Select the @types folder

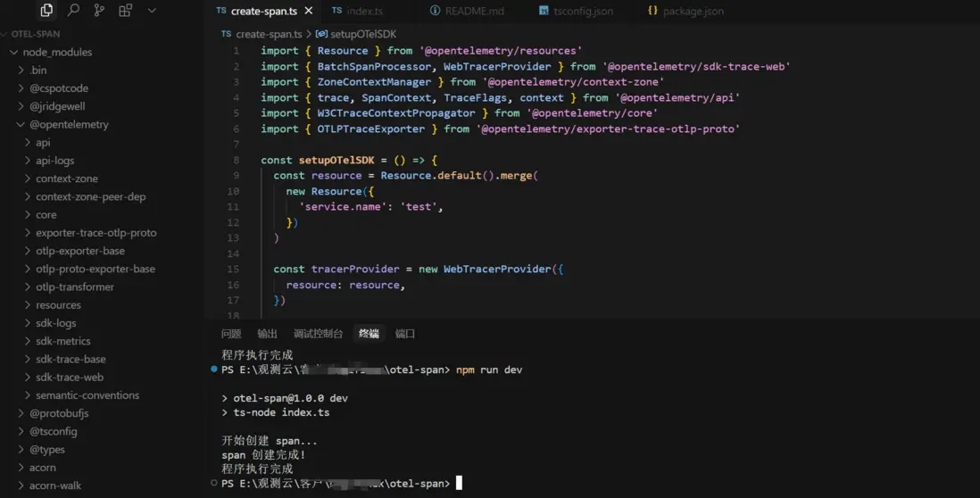[47, 450]
